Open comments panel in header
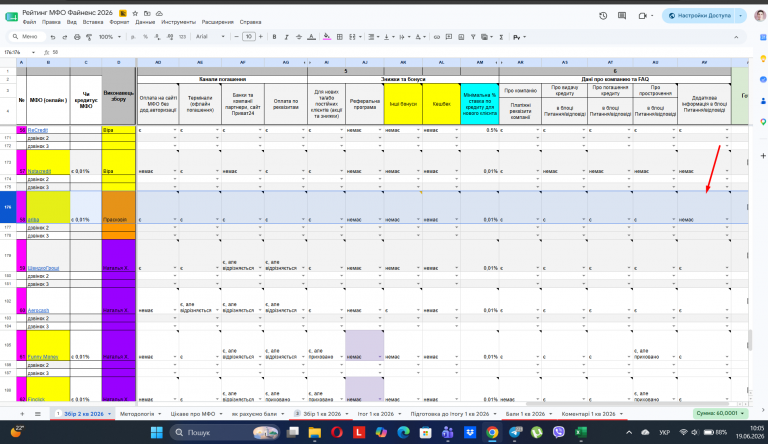This screenshot has height=444, width=768. coord(622,16)
